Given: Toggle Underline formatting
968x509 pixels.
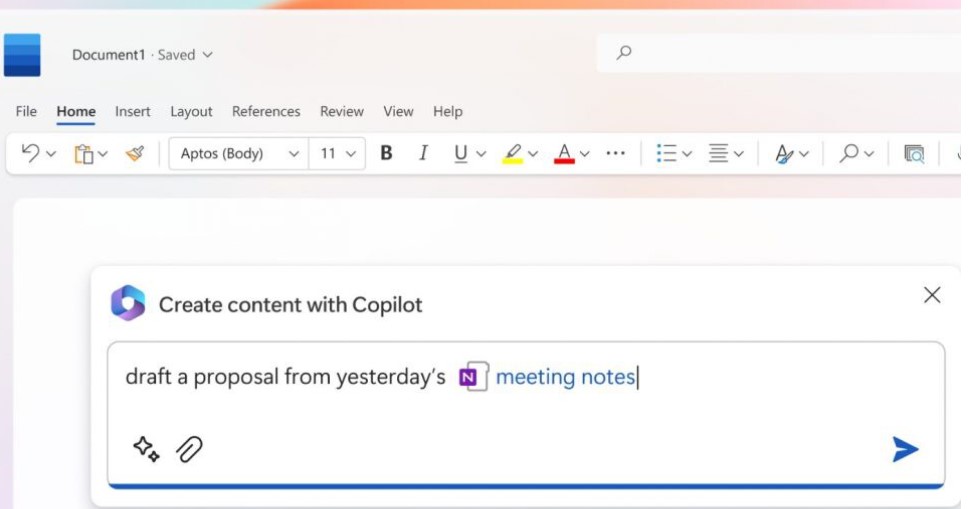Looking at the screenshot, I should [x=461, y=153].
